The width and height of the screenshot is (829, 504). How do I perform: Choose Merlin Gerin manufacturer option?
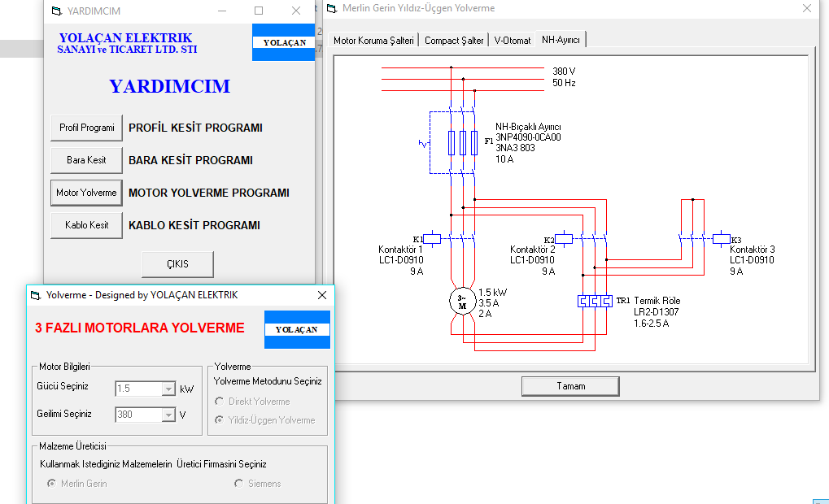[51, 484]
